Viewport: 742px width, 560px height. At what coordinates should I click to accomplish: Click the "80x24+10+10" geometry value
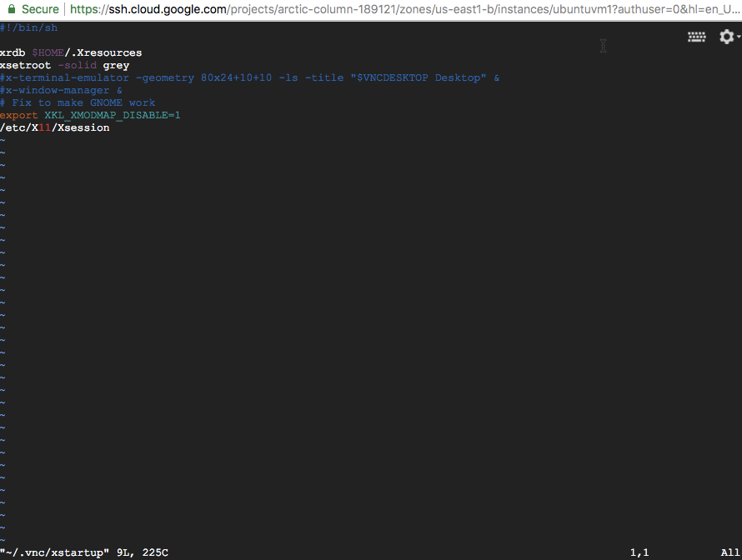tap(237, 77)
